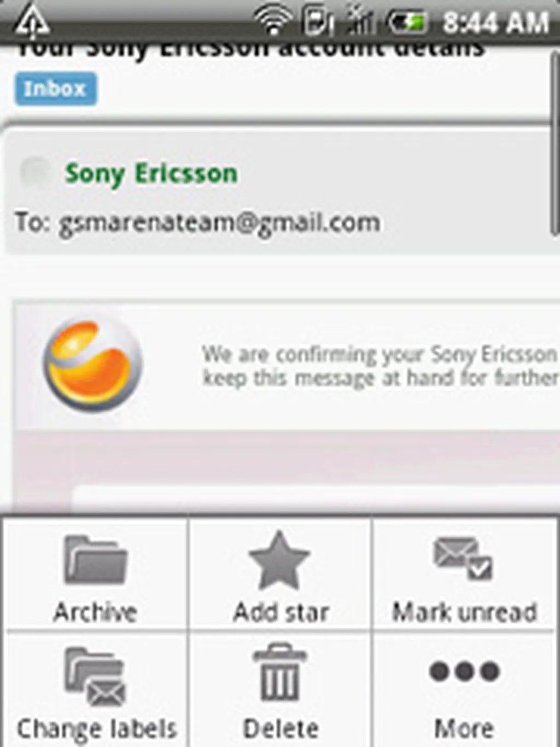Tap the upload notification icon in status bar
This screenshot has width=560, height=747.
point(30,22)
